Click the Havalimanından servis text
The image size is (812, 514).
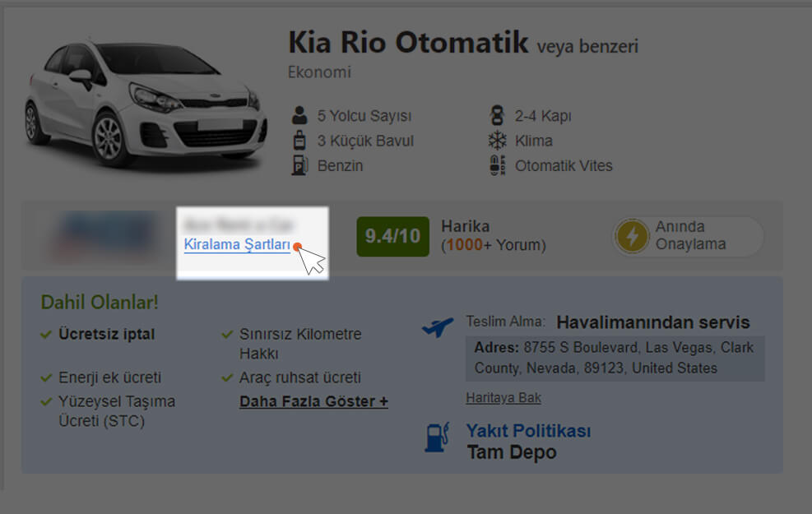tap(653, 322)
